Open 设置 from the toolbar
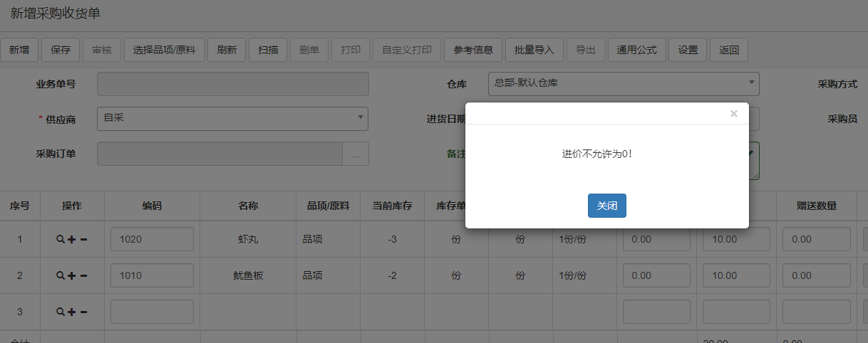Image resolution: width=868 pixels, height=343 pixels. [x=688, y=50]
